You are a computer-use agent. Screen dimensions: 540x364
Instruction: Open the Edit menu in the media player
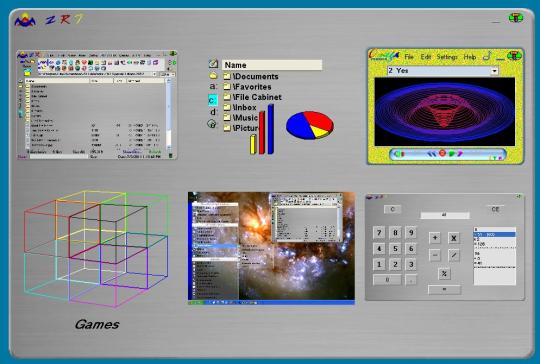point(425,57)
